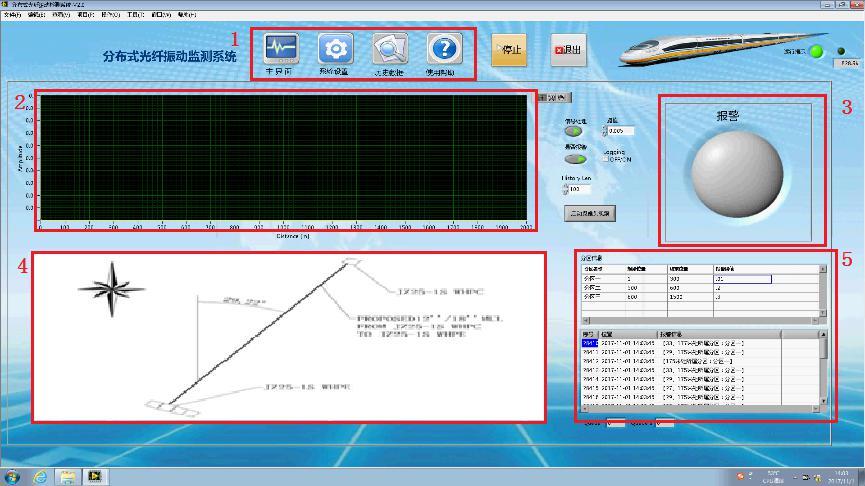Click the compass rose on the map

tap(112, 286)
